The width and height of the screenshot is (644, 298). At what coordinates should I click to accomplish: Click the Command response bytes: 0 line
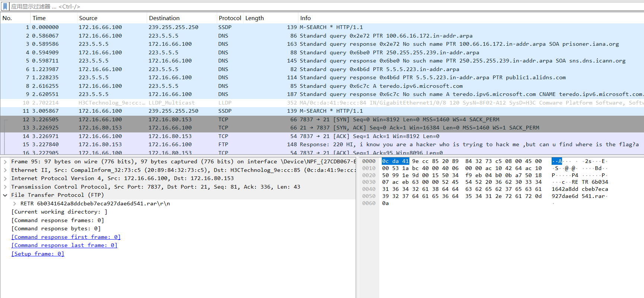pos(56,228)
